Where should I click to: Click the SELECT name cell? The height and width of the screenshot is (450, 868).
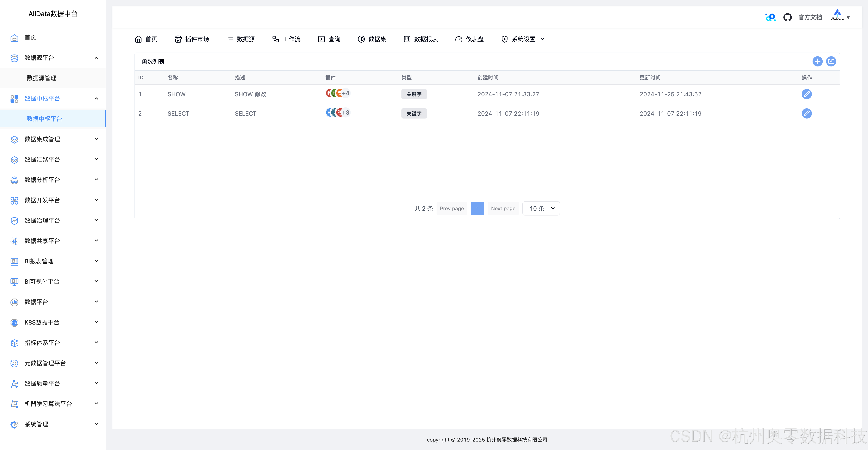(178, 113)
